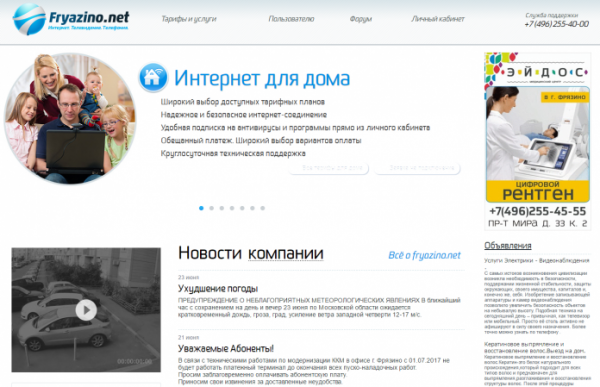Click the home tariffs button under slide text

[329, 168]
